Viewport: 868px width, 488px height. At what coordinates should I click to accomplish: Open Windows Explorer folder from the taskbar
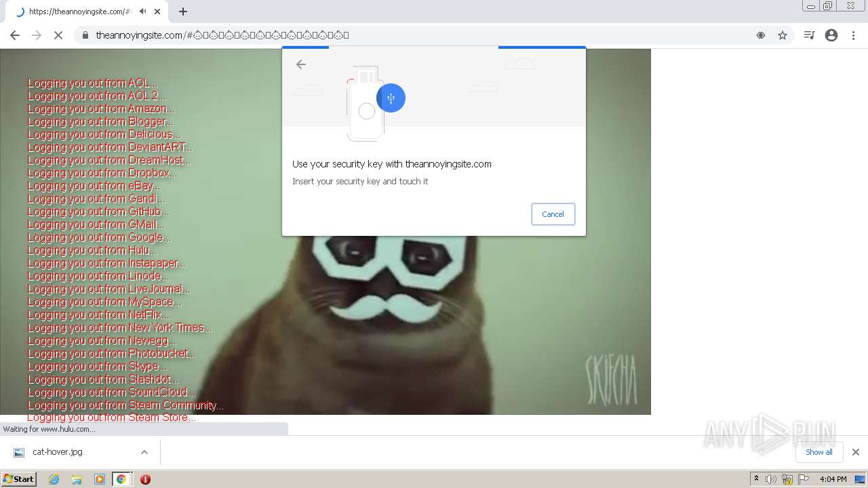coord(77,479)
